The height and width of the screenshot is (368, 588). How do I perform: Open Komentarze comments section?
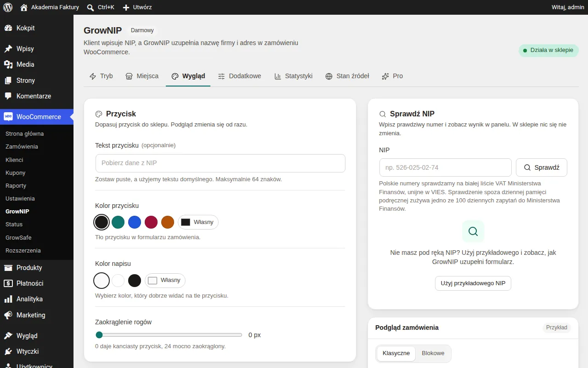pos(37,96)
